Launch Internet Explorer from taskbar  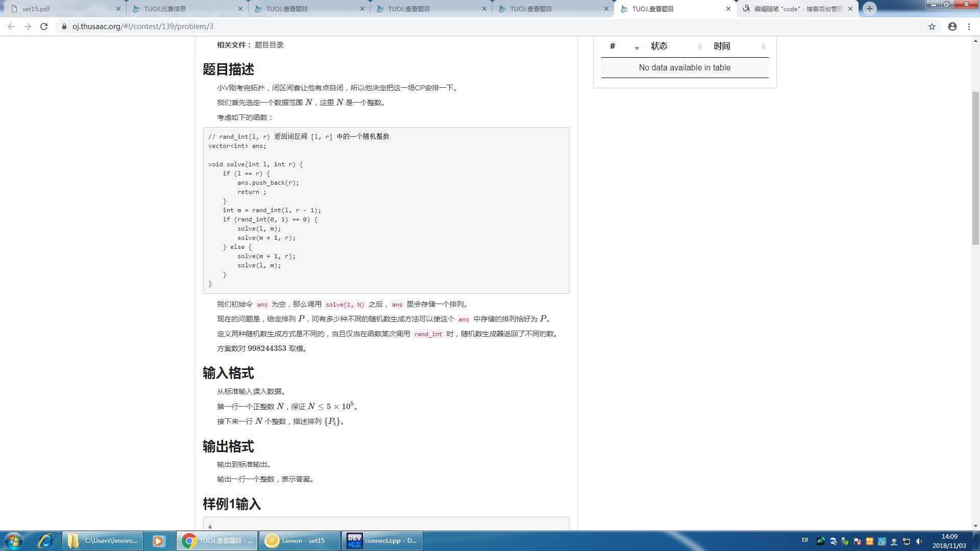click(x=45, y=541)
